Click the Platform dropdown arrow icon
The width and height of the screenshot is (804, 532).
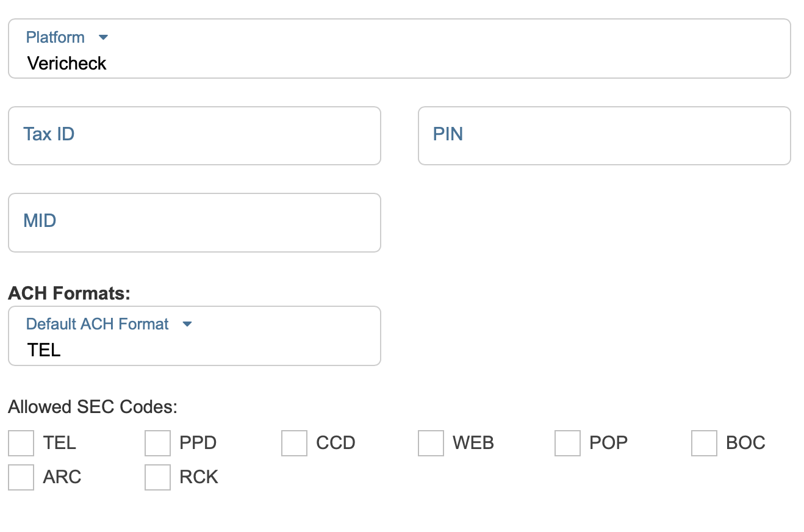tap(103, 37)
